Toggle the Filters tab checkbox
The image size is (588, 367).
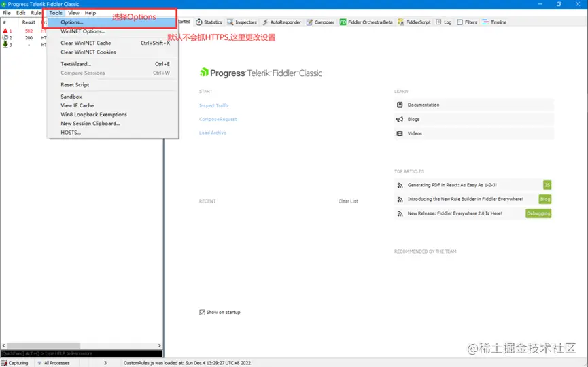(x=460, y=22)
